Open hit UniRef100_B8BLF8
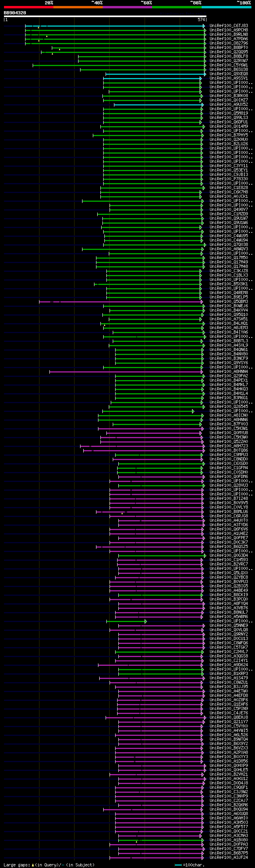The width and height of the screenshot is (255, 868). tap(229, 56)
